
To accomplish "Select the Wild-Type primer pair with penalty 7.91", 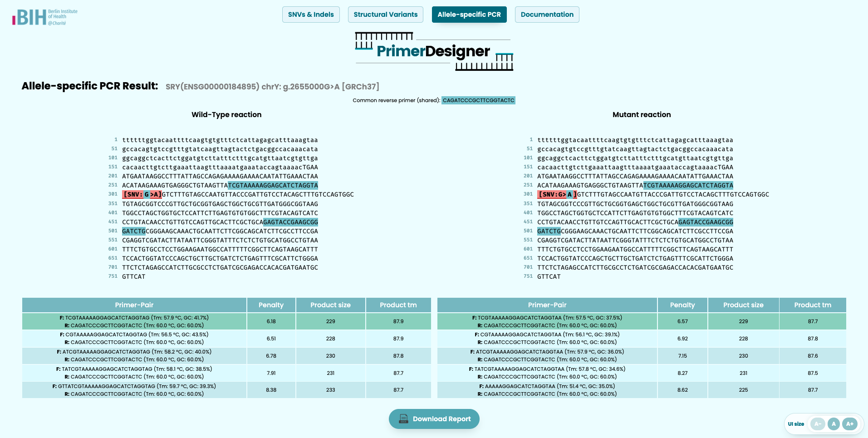I will [x=226, y=373].
